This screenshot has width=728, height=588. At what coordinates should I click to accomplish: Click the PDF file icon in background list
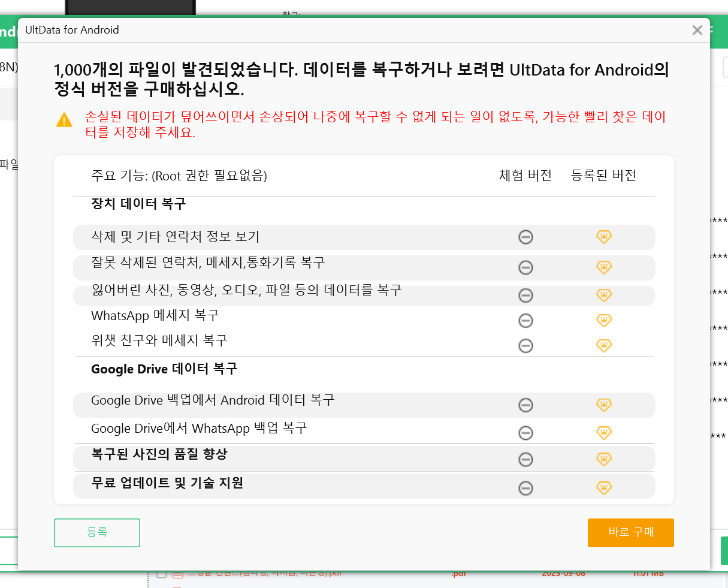tap(177, 574)
